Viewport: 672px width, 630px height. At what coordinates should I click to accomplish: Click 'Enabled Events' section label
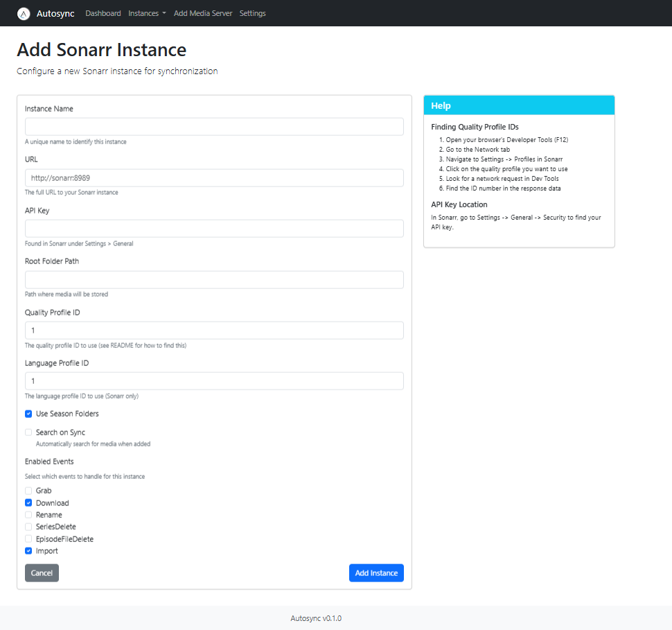pyautogui.click(x=49, y=462)
